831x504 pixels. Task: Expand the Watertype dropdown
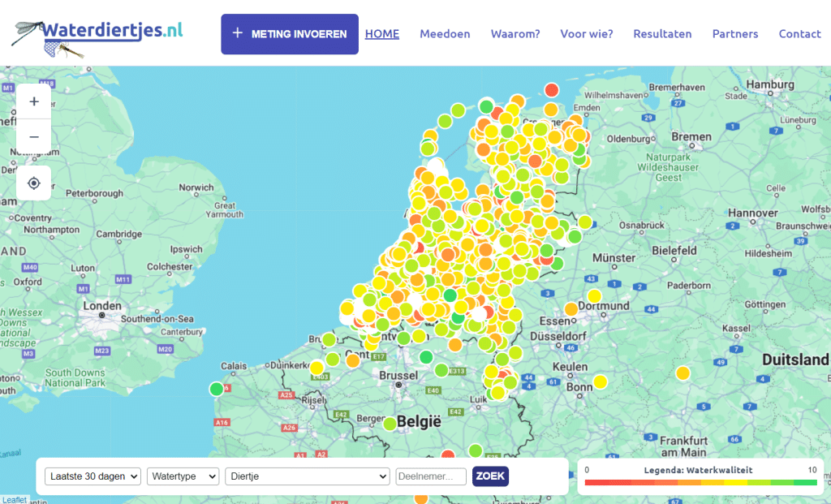(183, 476)
